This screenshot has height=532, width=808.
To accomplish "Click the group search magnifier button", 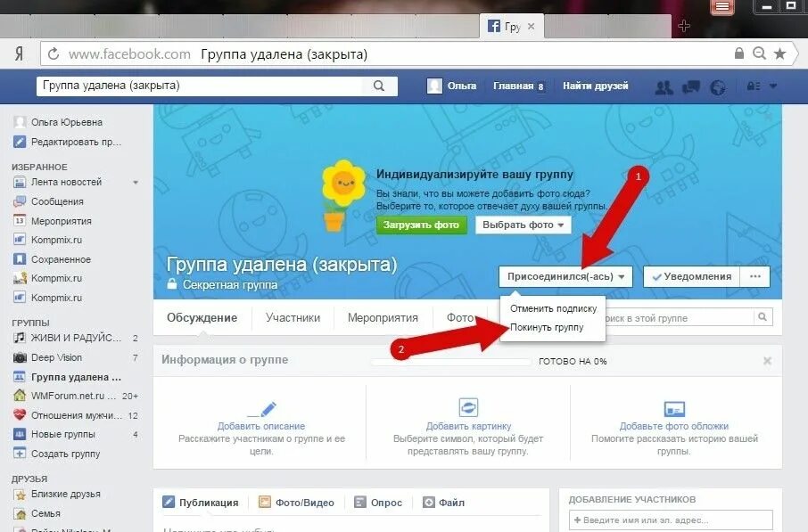I will pyautogui.click(x=763, y=317).
